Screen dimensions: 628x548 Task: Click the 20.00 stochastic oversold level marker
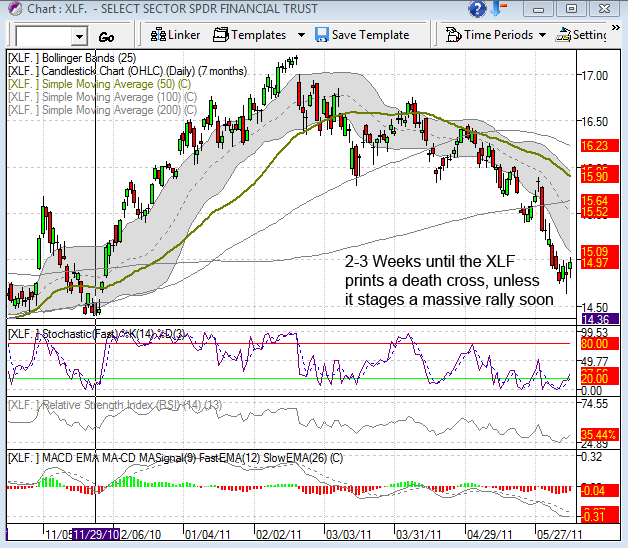coord(600,378)
